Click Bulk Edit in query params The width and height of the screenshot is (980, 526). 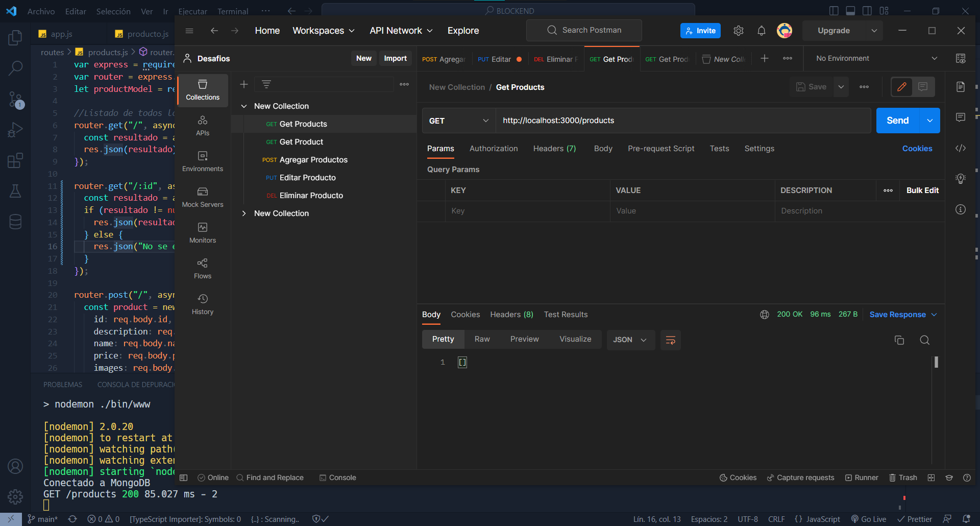922,190
